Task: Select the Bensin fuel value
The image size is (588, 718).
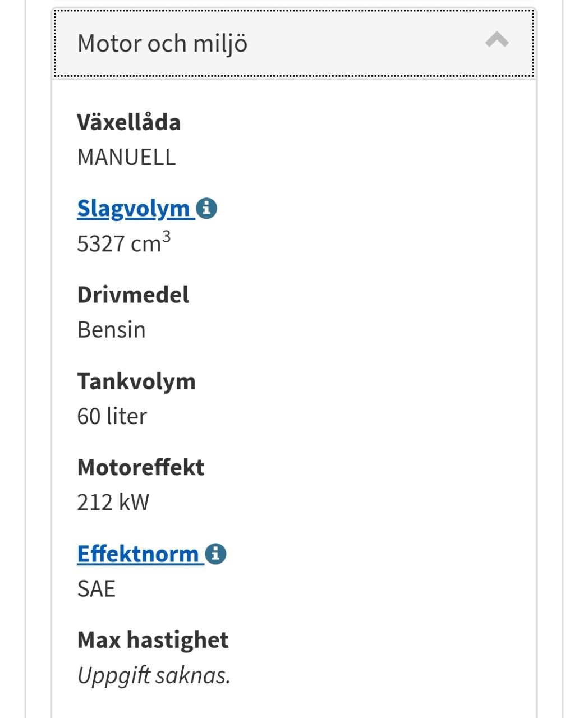Action: (x=111, y=330)
